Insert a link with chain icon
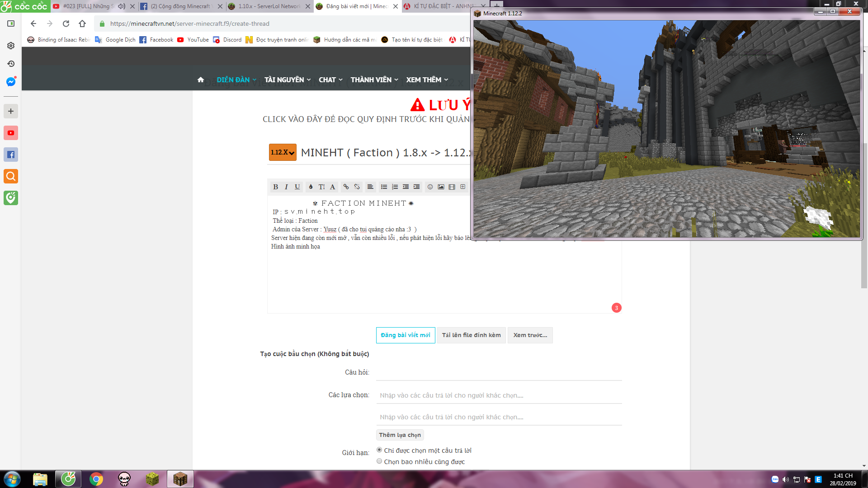Image resolution: width=868 pixels, height=488 pixels. pos(346,187)
